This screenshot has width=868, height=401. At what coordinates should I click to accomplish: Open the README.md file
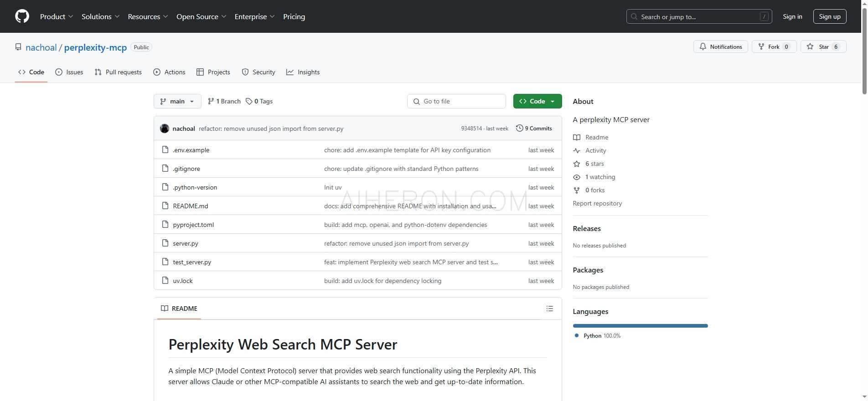point(191,206)
